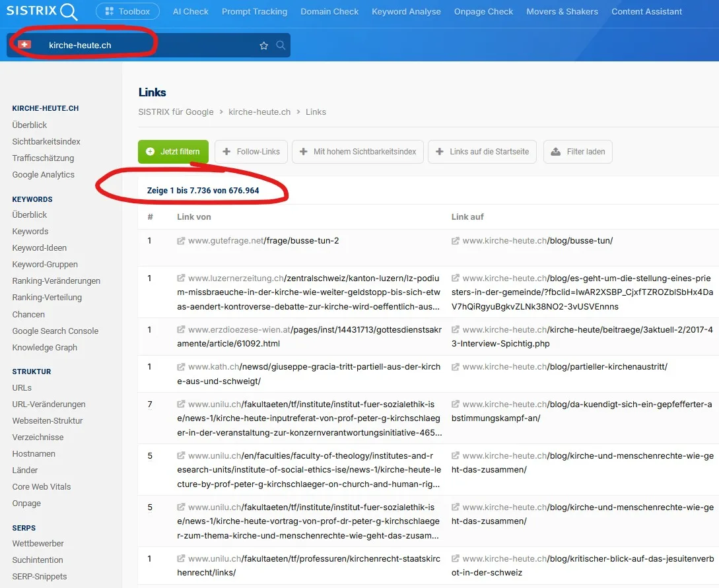
Task: Click the magnifier search icon in domain field
Action: tap(281, 46)
